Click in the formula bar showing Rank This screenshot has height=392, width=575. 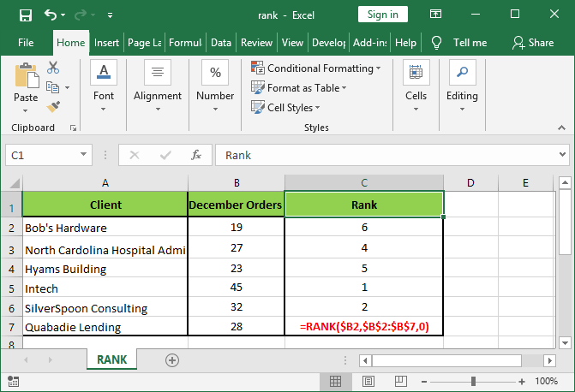click(385, 155)
